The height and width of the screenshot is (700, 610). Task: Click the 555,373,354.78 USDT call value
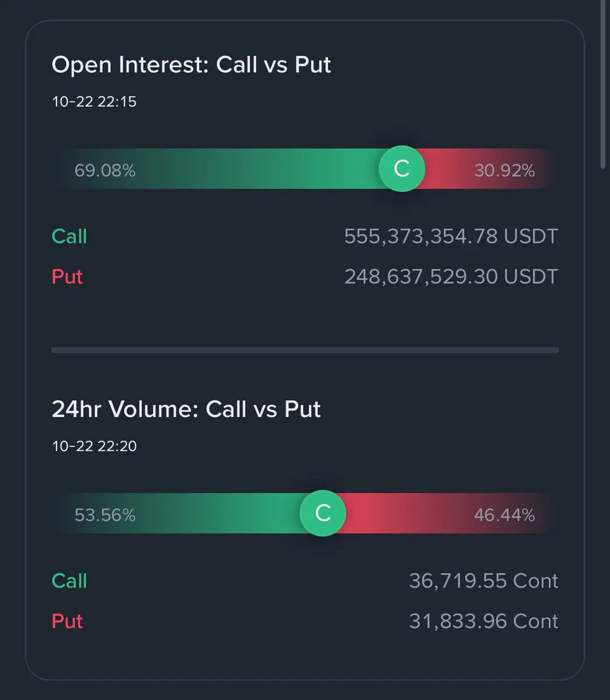[x=451, y=236]
